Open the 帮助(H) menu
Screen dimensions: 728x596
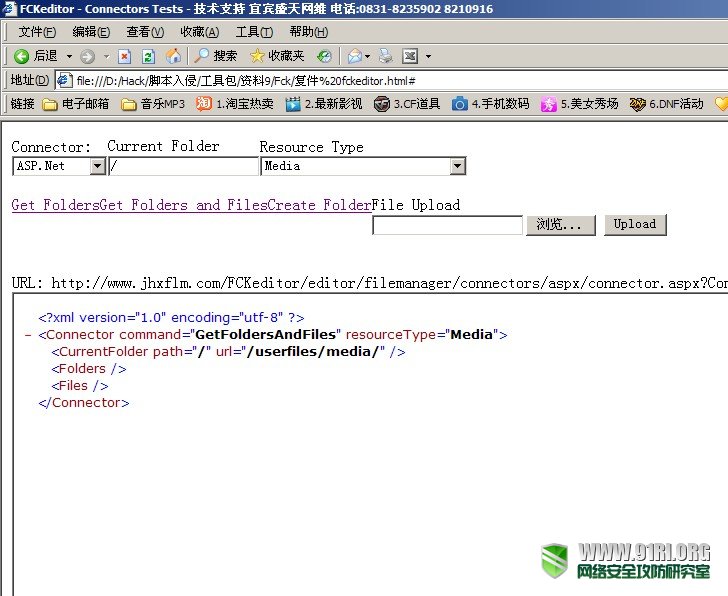tap(308, 32)
